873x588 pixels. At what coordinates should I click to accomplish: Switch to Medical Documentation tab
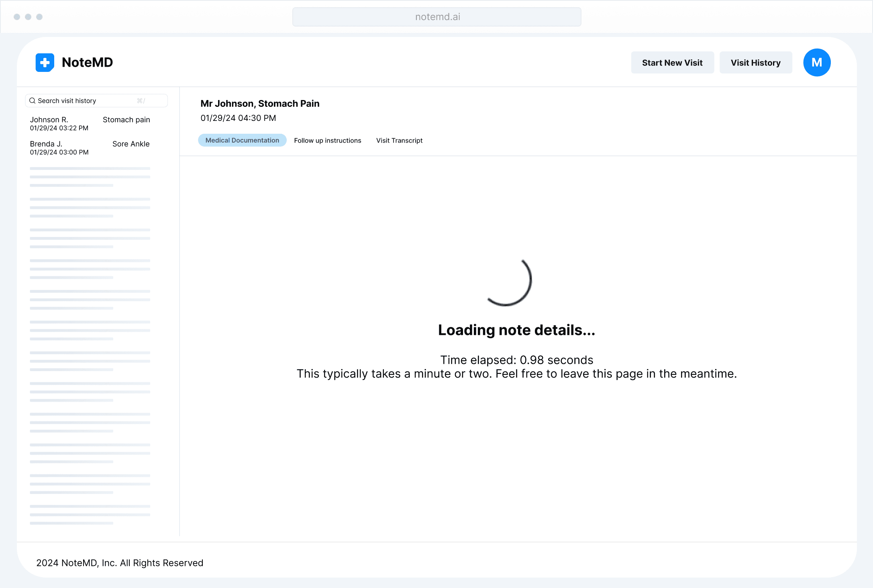242,140
